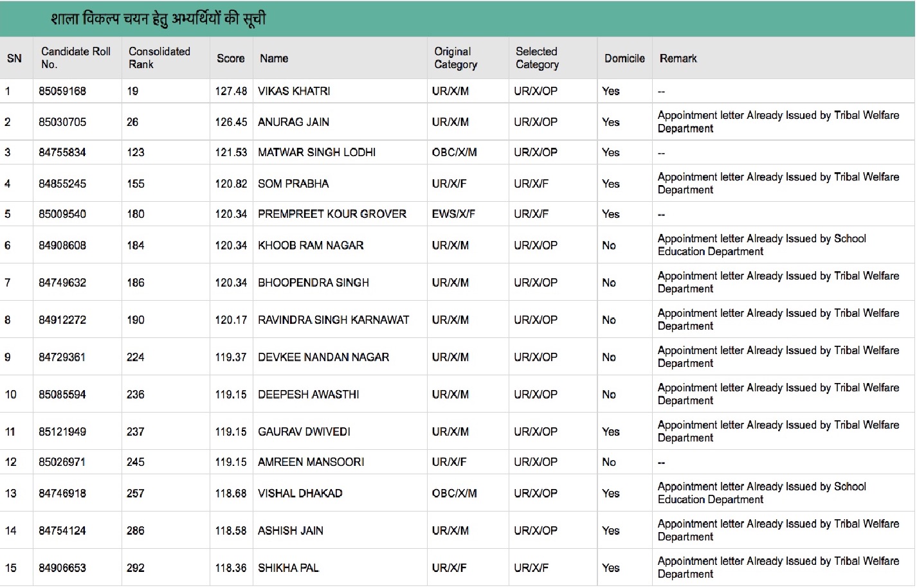
Task: Click consolidated rank 19
Action: (x=132, y=91)
